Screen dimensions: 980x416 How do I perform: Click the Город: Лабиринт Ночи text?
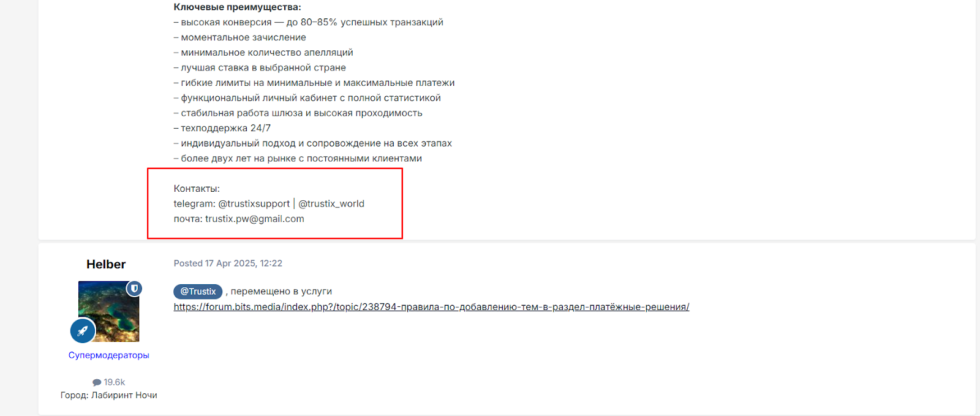pos(109,395)
